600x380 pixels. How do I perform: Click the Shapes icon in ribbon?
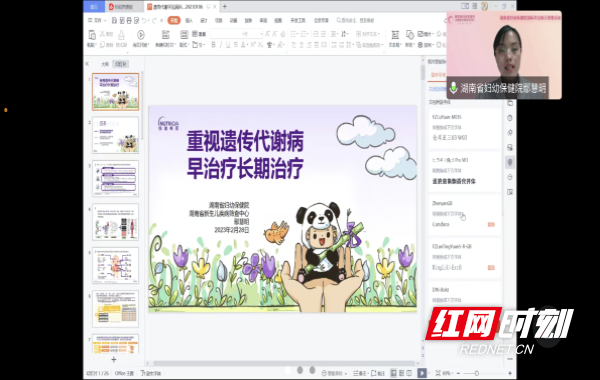(409, 35)
